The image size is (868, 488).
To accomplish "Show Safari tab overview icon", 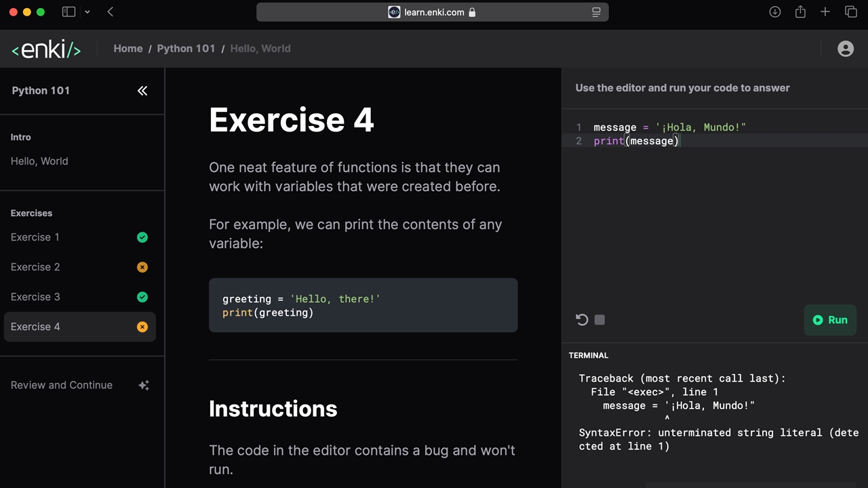I will coord(850,12).
